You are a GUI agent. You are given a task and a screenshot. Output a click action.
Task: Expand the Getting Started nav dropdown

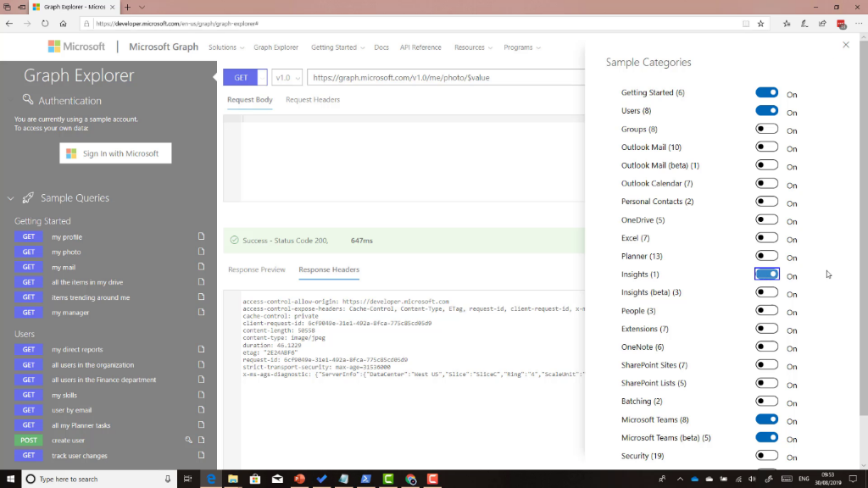[337, 47]
